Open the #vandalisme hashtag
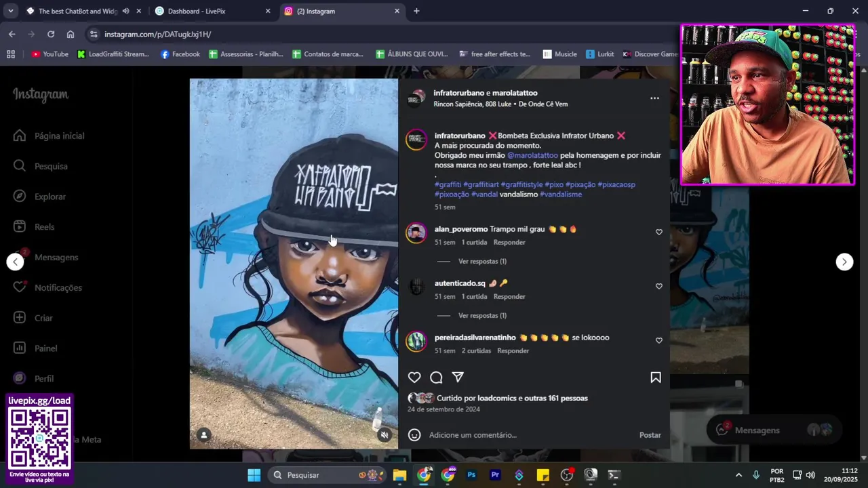 pos(561,195)
